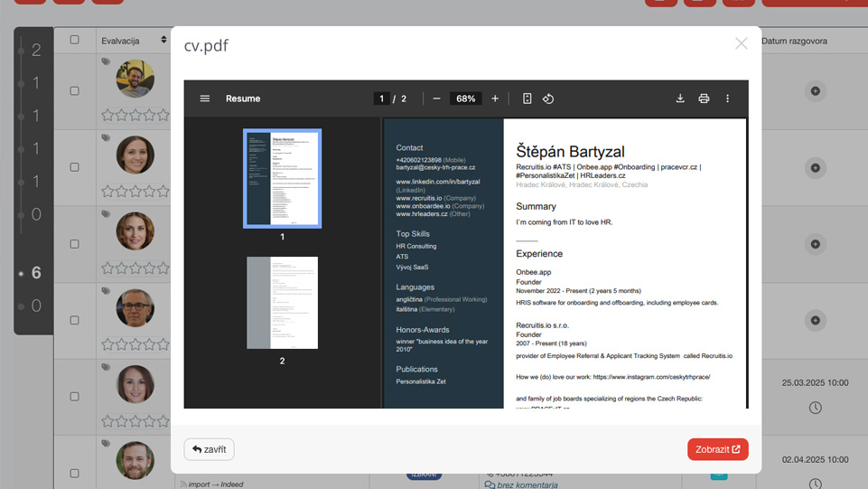Add interview date for third candidate row
Image resolution: width=868 pixels, height=489 pixels.
pyautogui.click(x=815, y=244)
